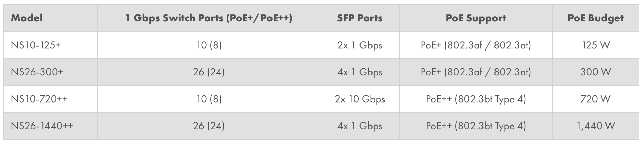The image size is (644, 142).
Task: Click the PoE Budget column header
Action: tap(595, 18)
